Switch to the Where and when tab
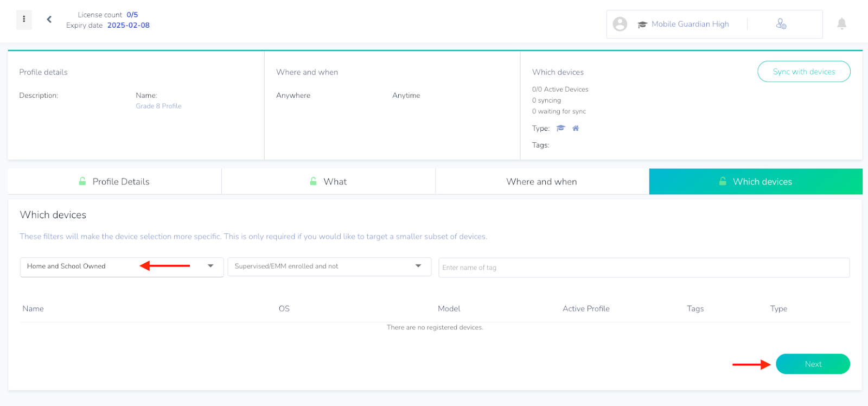 (542, 181)
